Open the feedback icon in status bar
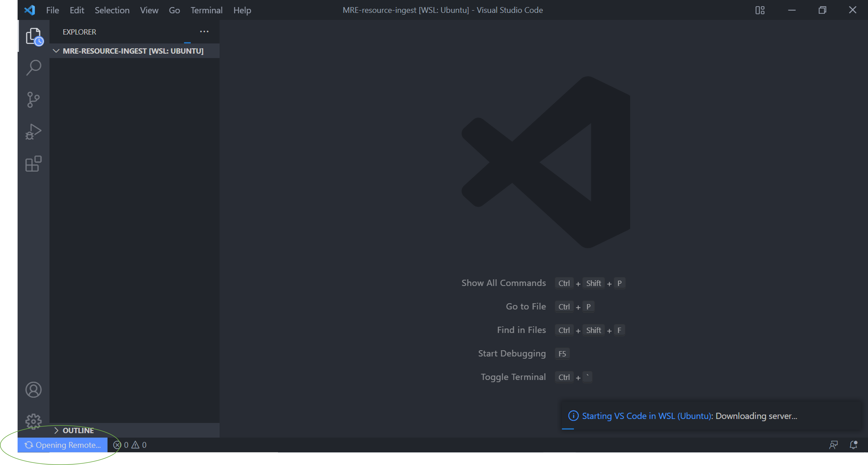The width and height of the screenshot is (868, 465). (833, 445)
